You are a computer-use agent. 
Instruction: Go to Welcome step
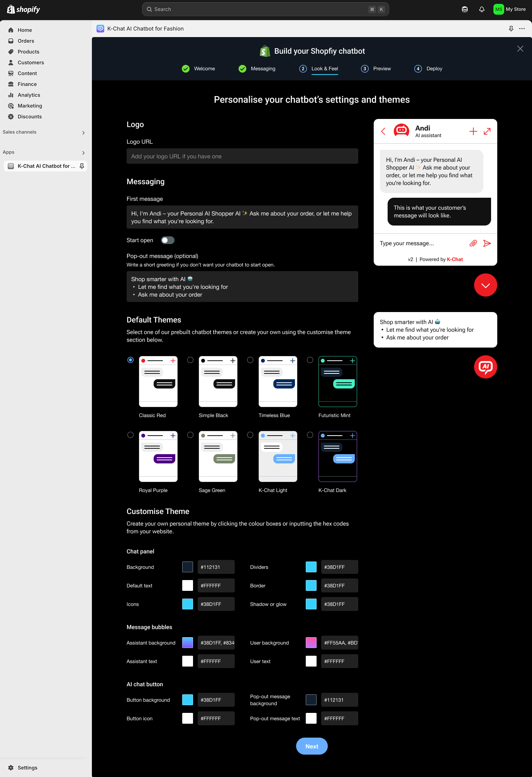click(198, 69)
